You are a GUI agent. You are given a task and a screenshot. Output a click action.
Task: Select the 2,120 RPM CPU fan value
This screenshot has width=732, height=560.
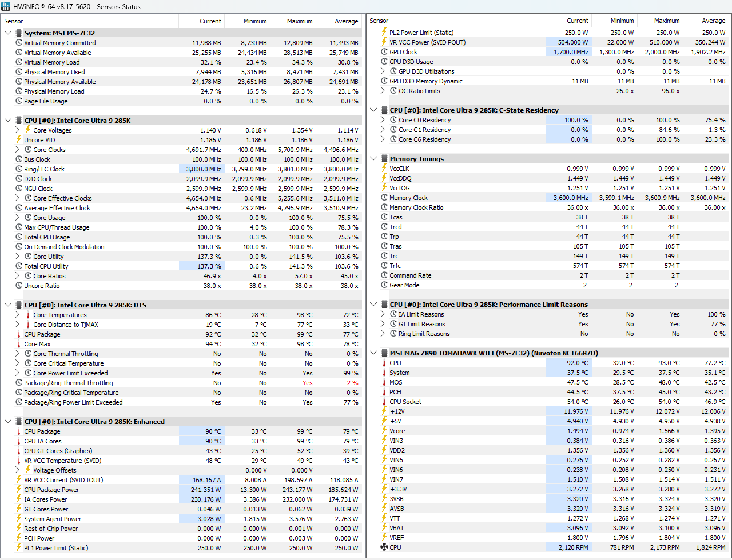(x=572, y=547)
